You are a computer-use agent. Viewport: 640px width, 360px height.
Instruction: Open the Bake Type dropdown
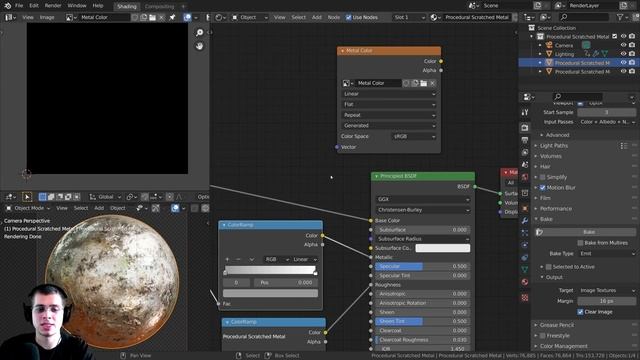[x=607, y=253]
